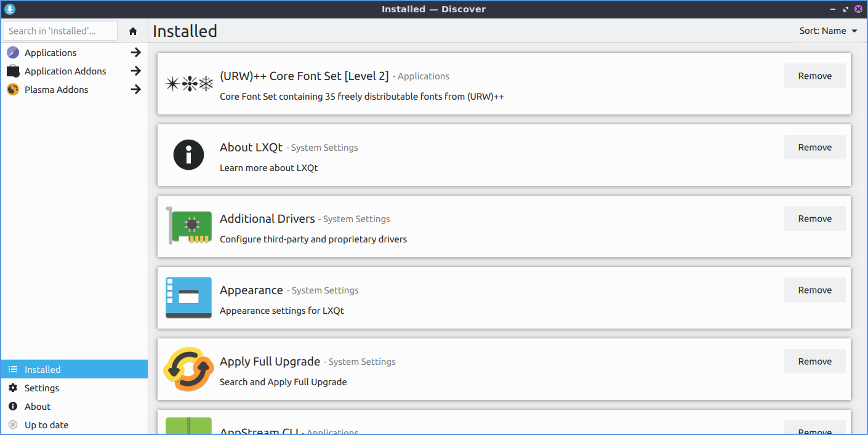This screenshot has width=868, height=435.
Task: Open the Sort: Name dropdown
Action: pyautogui.click(x=828, y=31)
